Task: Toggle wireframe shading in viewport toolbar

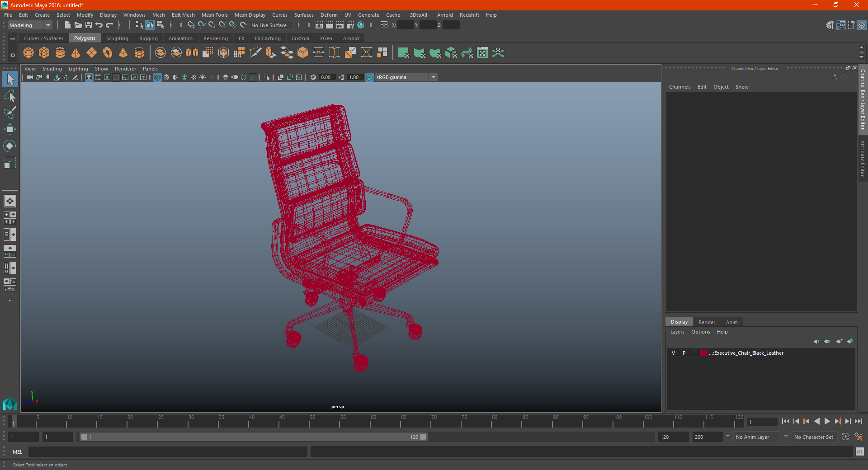Action: [x=157, y=77]
